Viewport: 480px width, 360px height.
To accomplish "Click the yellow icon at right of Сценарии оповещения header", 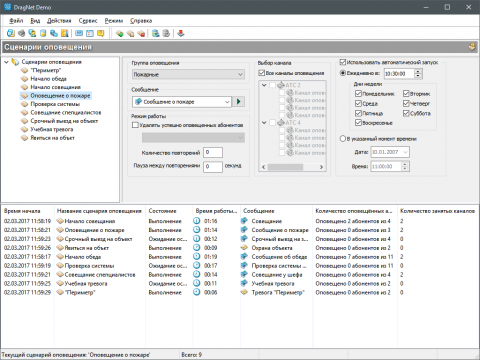I will [472, 47].
